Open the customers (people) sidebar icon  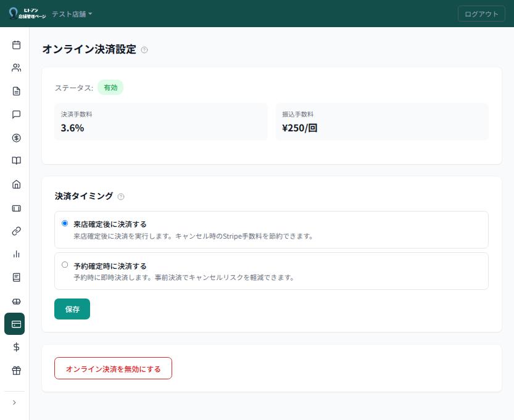pos(16,67)
